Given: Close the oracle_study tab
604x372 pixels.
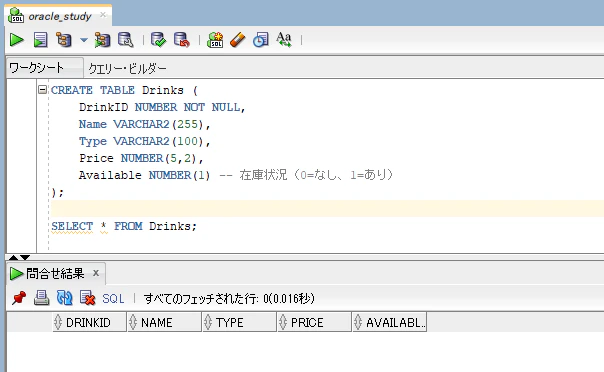Looking at the screenshot, I should [103, 15].
